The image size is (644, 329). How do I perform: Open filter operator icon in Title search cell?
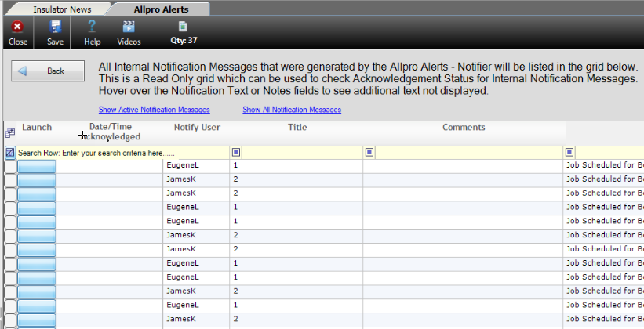pyautogui.click(x=236, y=153)
